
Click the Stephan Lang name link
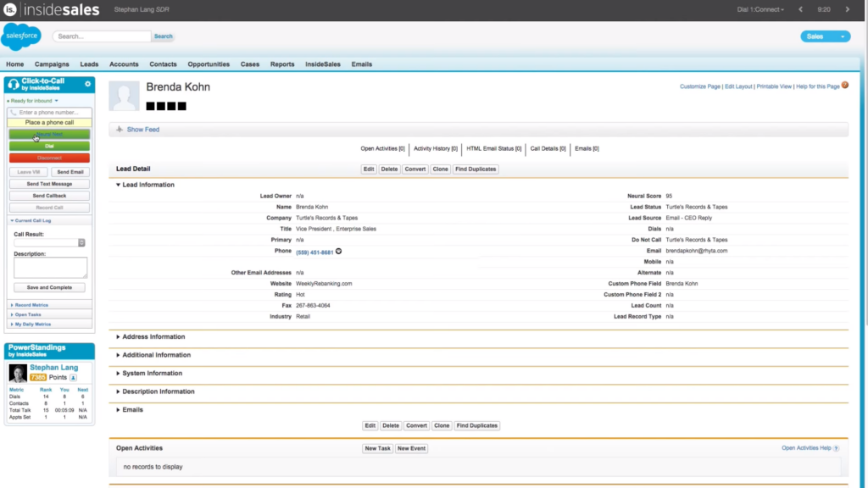pyautogui.click(x=53, y=368)
